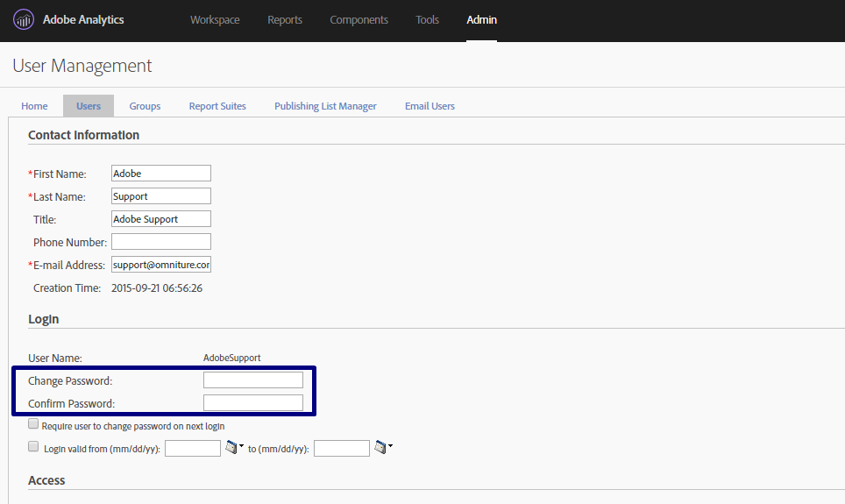
Task: Open the Tools menu
Action: coord(428,20)
